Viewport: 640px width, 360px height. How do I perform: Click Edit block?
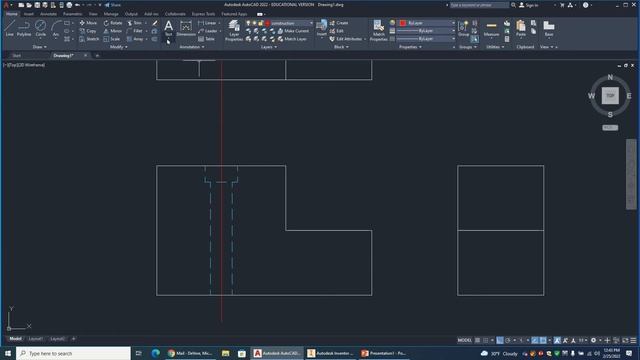tap(337, 31)
